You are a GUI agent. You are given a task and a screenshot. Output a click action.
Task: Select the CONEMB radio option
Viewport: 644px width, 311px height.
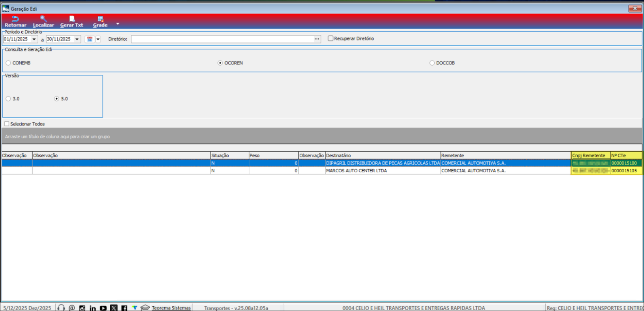(x=8, y=63)
